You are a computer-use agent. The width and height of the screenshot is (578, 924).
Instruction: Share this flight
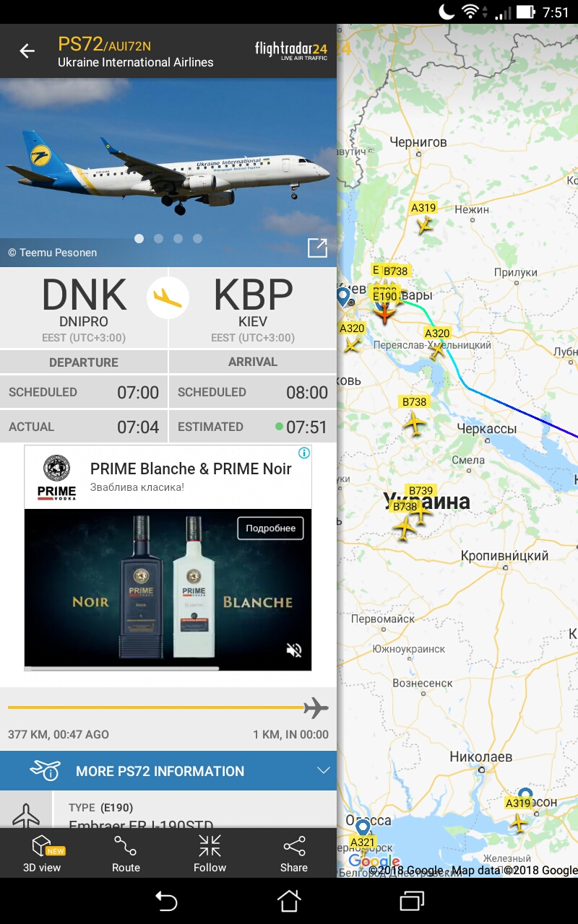coord(294,853)
